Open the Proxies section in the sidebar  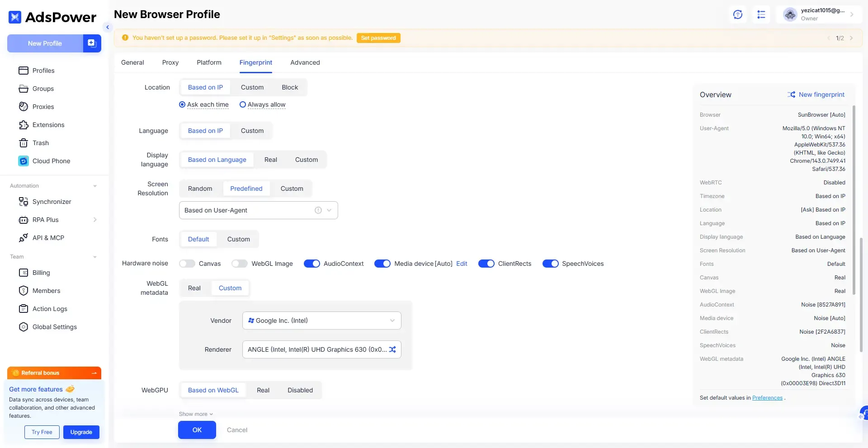(44, 107)
